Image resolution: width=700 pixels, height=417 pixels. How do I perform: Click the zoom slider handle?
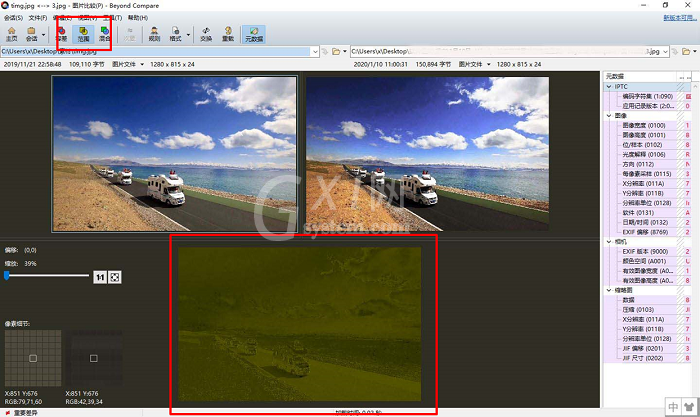(7, 275)
